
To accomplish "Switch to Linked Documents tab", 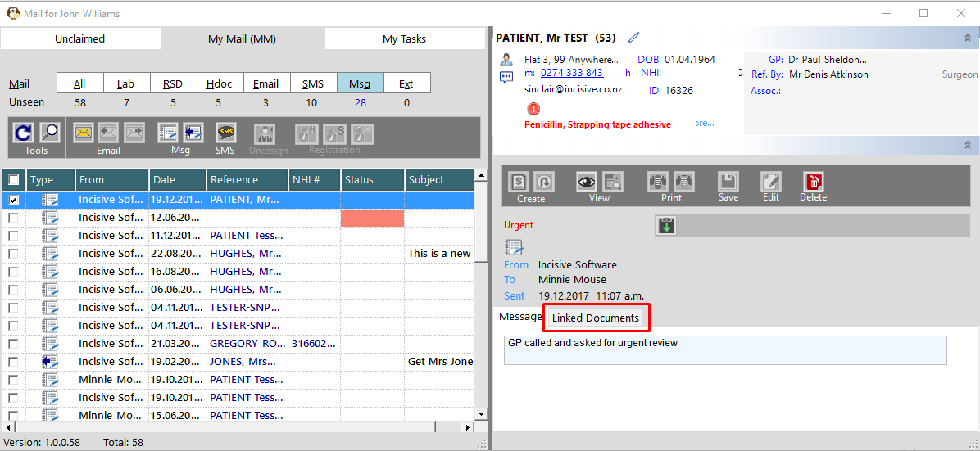I will [596, 318].
